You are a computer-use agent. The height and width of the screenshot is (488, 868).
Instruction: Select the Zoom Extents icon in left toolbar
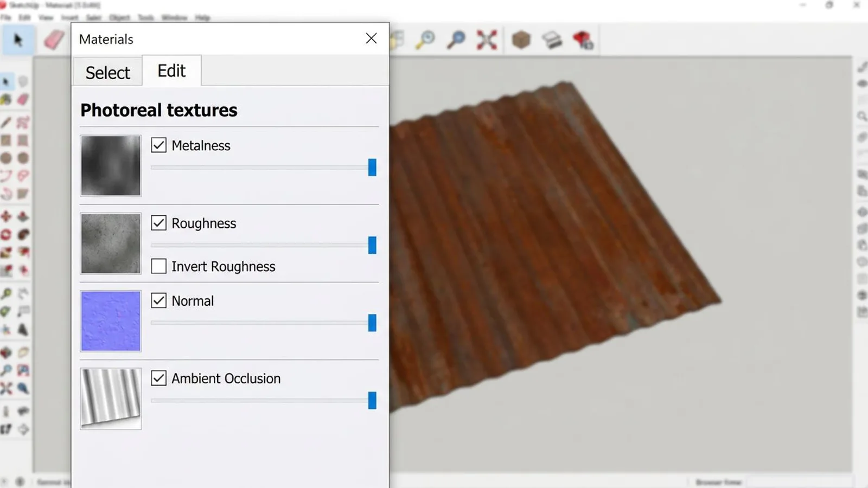coord(6,388)
